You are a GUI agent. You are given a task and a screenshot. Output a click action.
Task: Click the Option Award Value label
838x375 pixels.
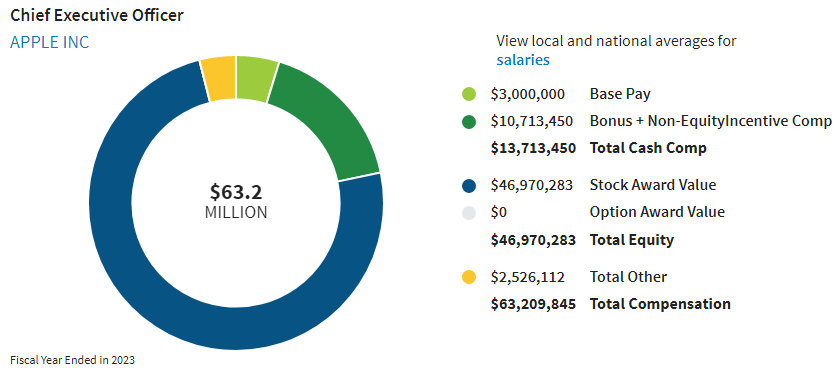657,213
